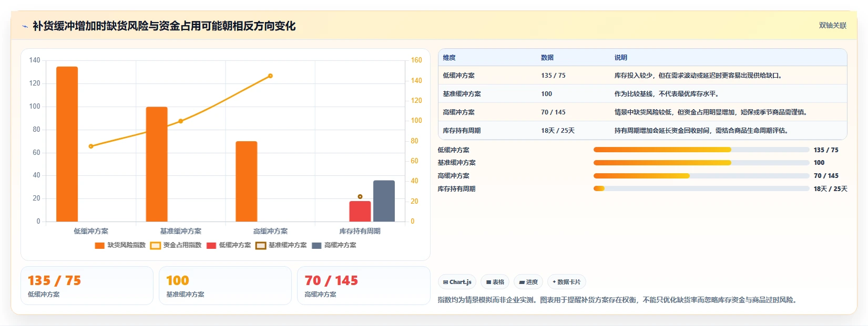Click the 18天 / 25天 table cell
The height and width of the screenshot is (326, 868).
click(558, 131)
